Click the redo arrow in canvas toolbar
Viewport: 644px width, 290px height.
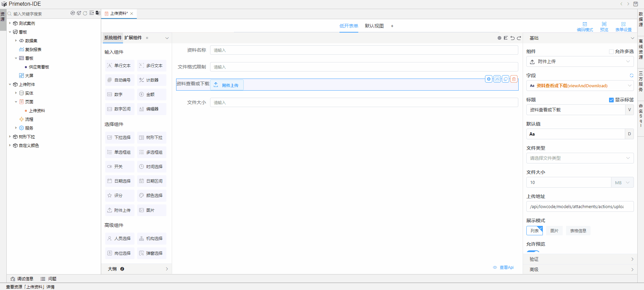pyautogui.click(x=519, y=38)
